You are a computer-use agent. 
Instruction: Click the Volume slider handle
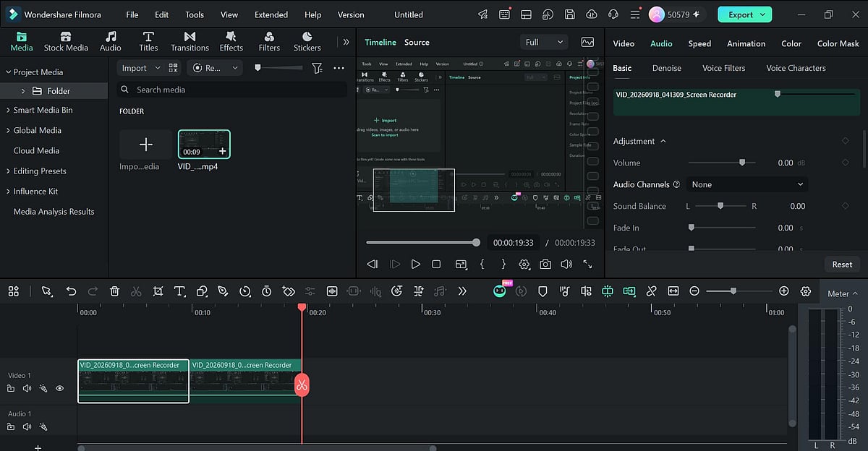tap(742, 163)
